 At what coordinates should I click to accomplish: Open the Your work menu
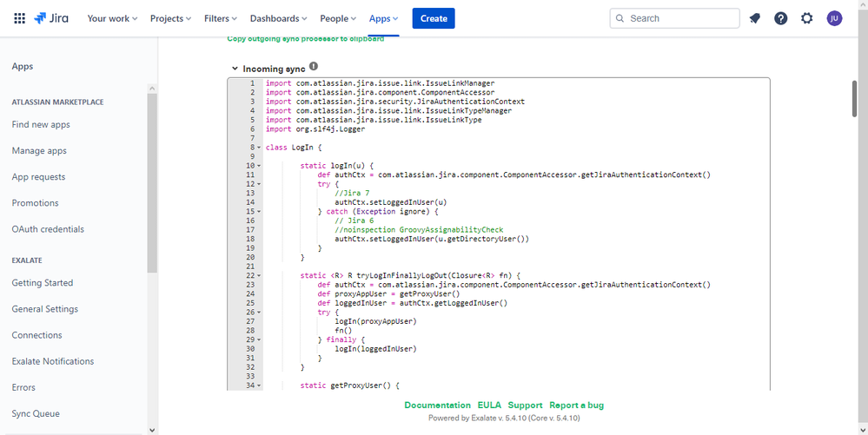(112, 18)
